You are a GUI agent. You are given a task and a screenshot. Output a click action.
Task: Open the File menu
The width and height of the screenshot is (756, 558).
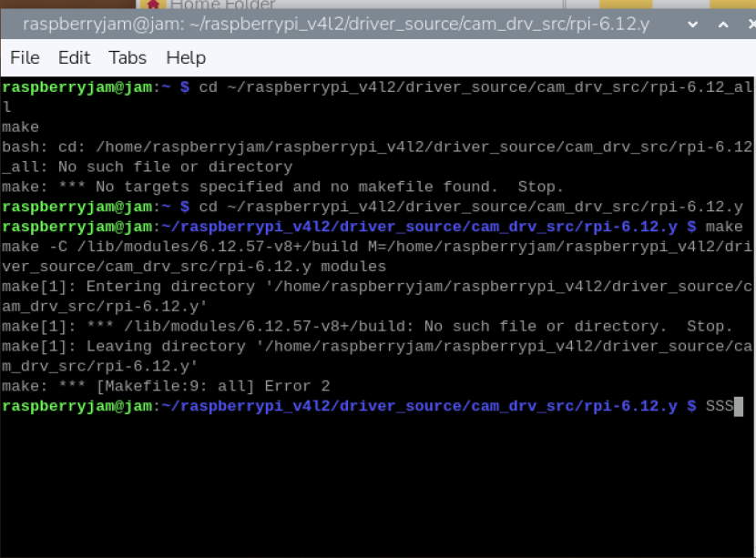[x=25, y=58]
